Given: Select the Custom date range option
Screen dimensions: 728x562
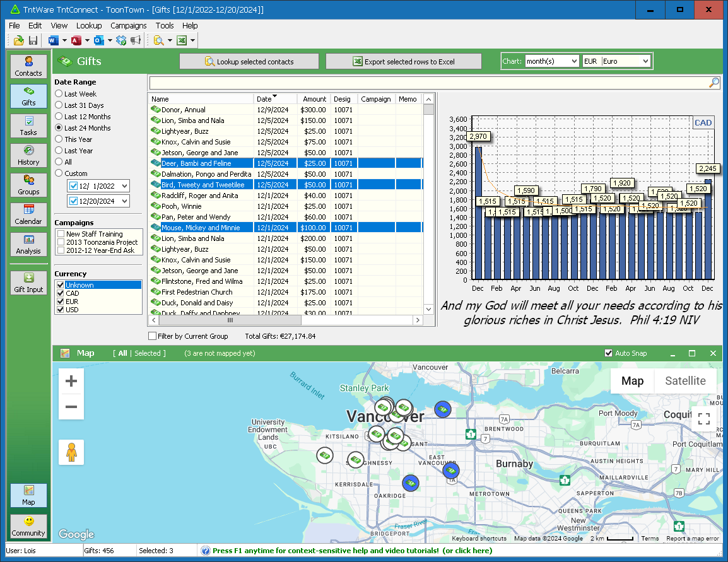Looking at the screenshot, I should (59, 173).
